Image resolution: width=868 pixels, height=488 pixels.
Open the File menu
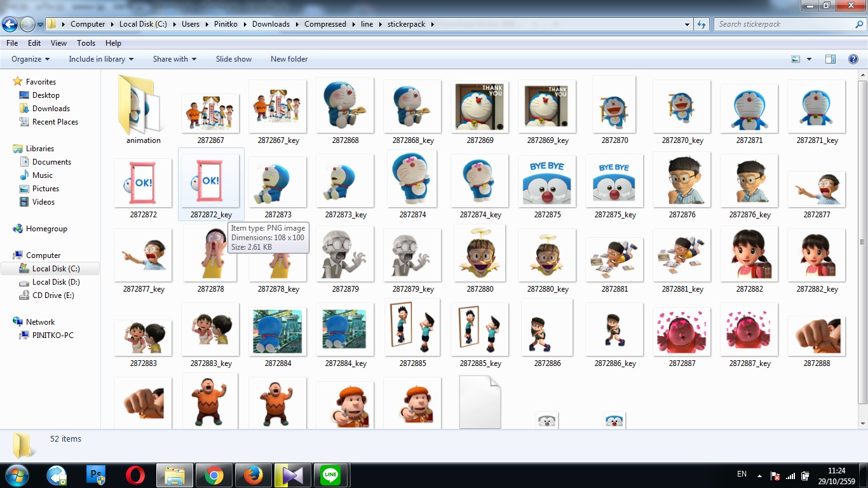pos(12,43)
